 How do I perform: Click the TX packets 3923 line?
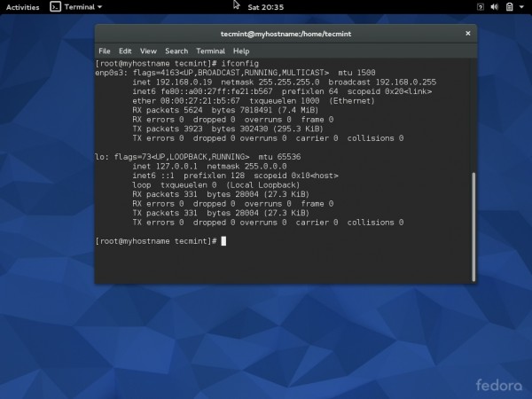228,129
